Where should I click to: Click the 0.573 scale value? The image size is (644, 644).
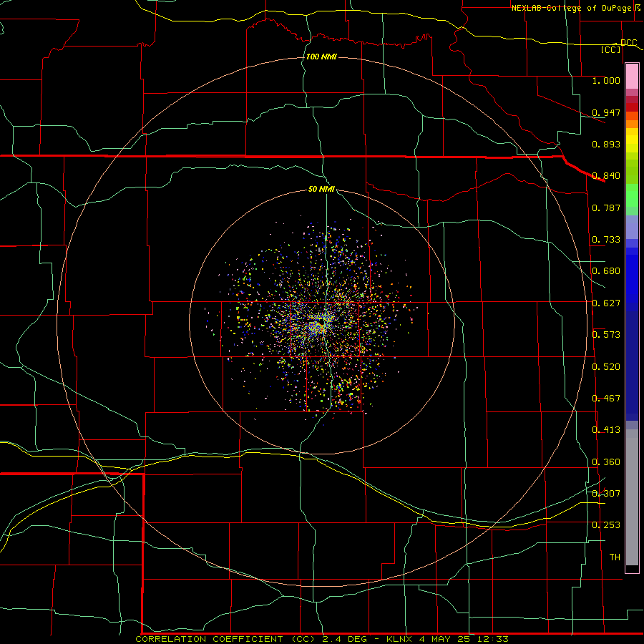point(606,335)
